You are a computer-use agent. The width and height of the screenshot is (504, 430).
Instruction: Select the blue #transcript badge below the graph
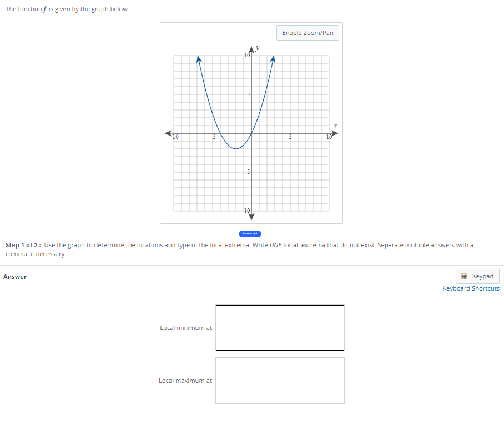(x=251, y=233)
